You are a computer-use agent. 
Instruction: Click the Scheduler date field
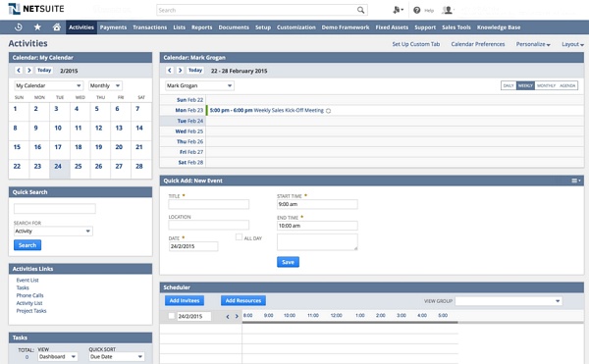point(193,316)
